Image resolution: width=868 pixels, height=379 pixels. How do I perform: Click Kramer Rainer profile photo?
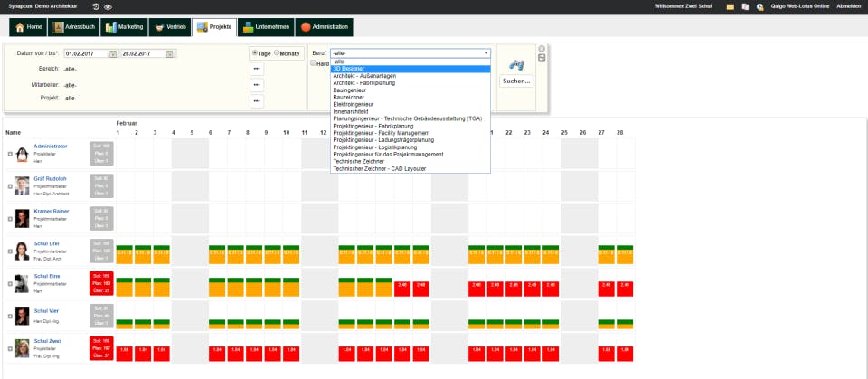[22, 218]
